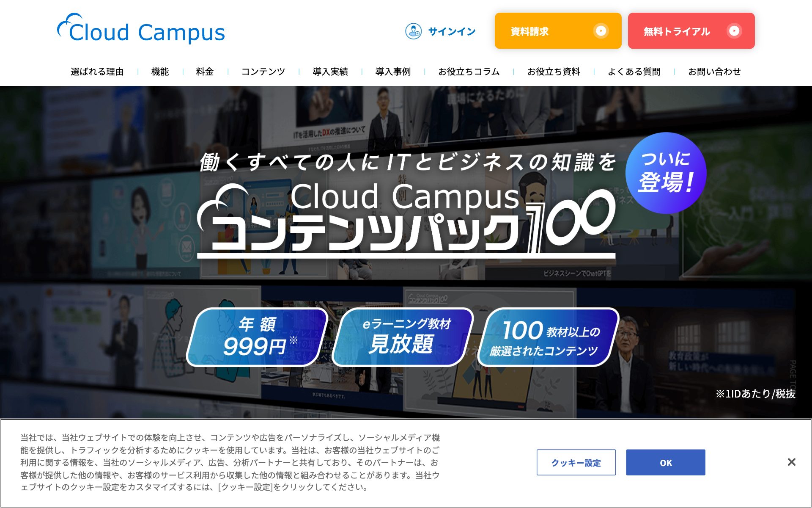Start the 無料トライアル button
This screenshot has height=508, width=812.
coord(691,31)
